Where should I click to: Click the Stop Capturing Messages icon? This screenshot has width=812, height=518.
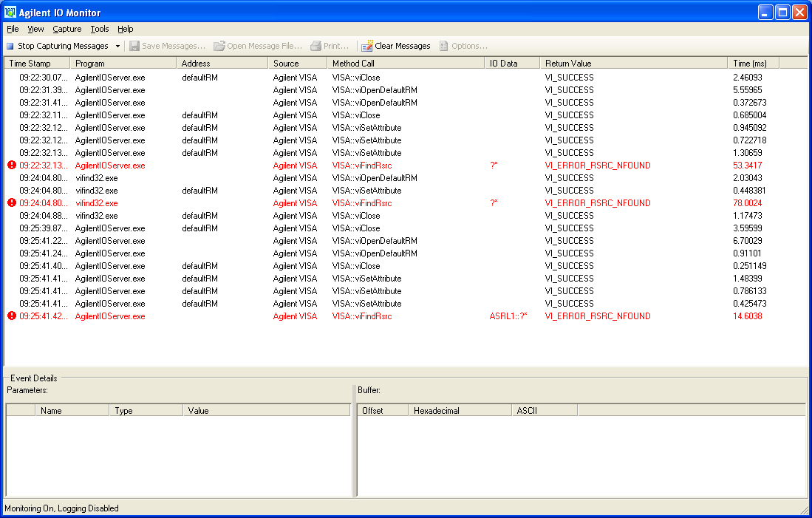tap(10, 46)
